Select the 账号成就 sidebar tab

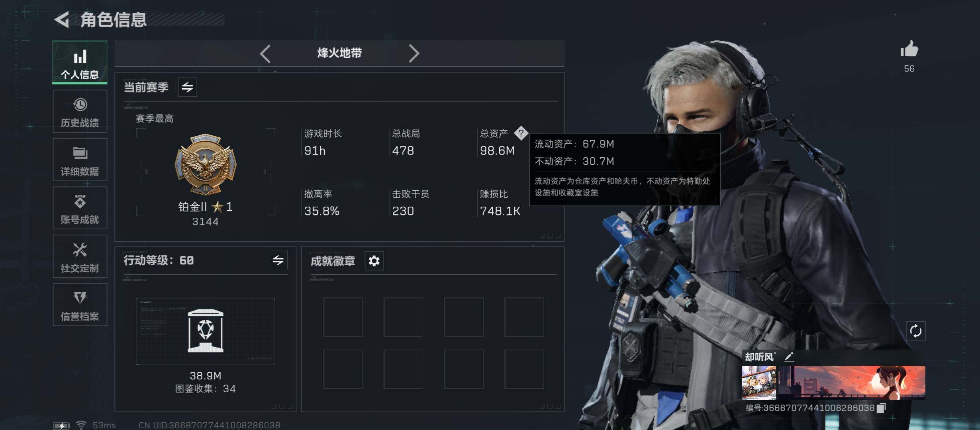click(80, 208)
